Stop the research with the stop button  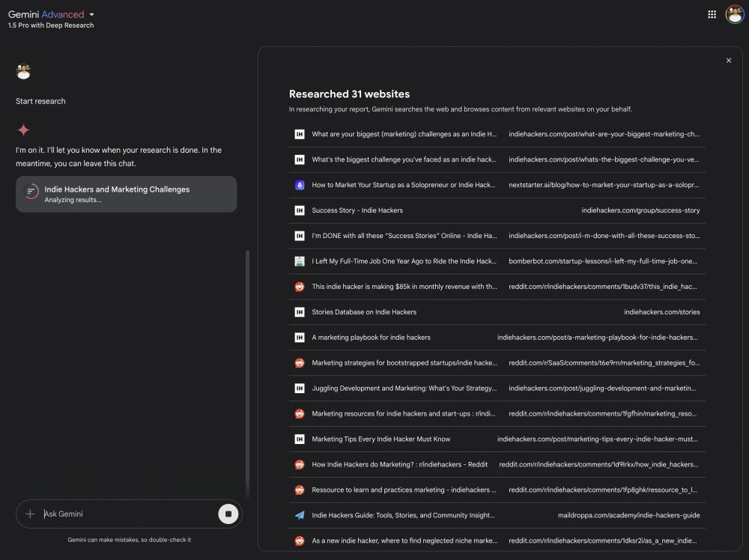pos(228,514)
